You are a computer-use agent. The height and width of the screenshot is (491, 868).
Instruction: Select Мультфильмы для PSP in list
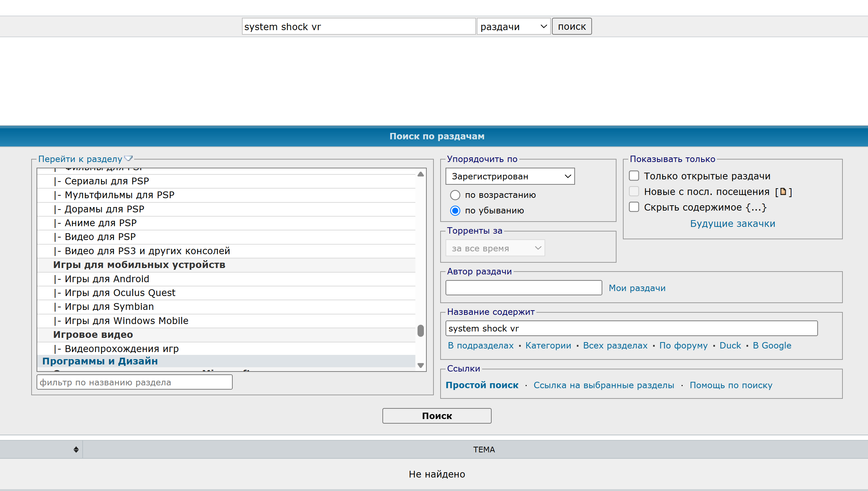(x=226, y=195)
